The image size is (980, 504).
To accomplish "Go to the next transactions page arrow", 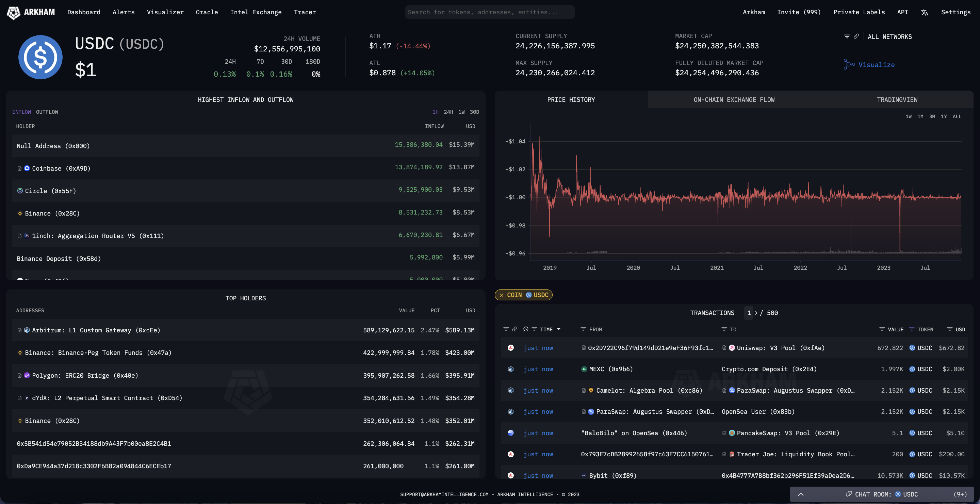I will pos(756,313).
